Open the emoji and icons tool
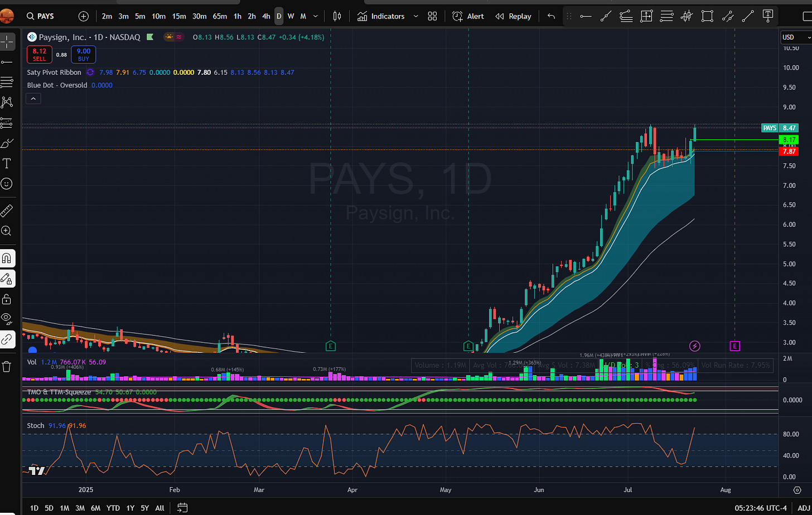 (7, 183)
